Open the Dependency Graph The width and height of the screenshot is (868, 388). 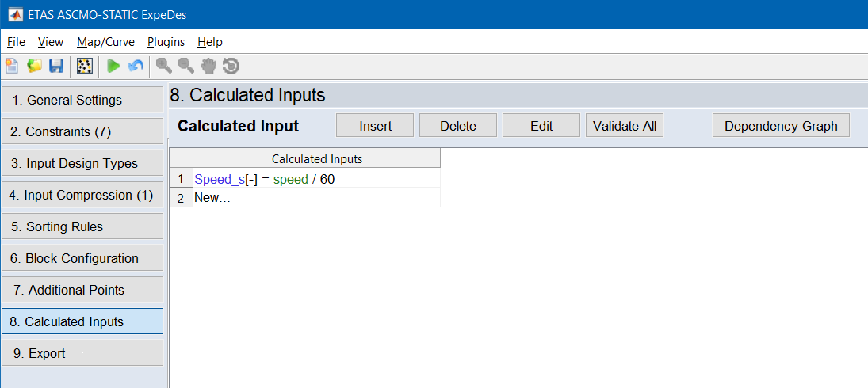(x=781, y=126)
